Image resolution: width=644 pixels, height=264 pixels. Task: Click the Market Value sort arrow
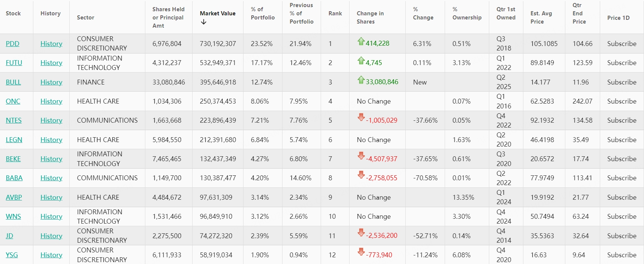pyautogui.click(x=203, y=22)
